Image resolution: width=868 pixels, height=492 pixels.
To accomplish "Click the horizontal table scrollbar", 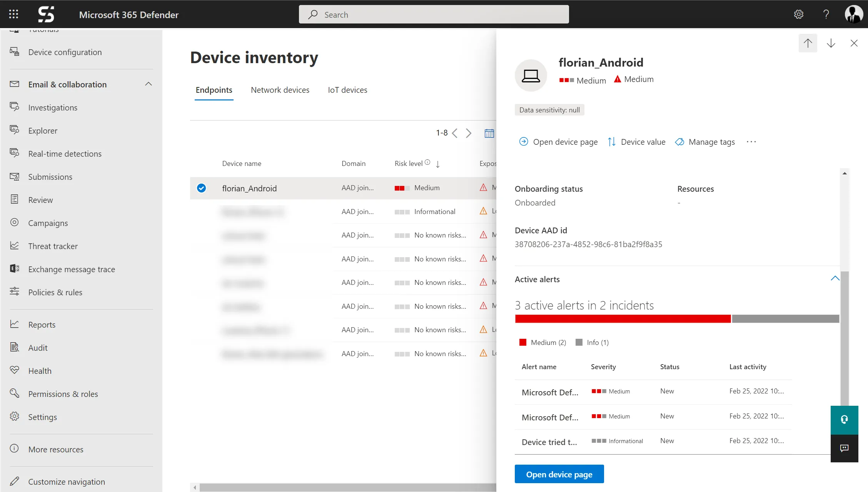I will pos(347,487).
